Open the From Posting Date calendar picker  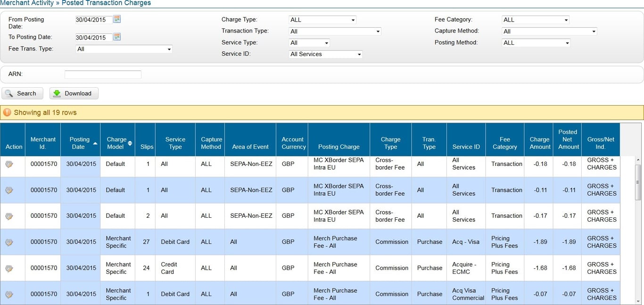[117, 19]
